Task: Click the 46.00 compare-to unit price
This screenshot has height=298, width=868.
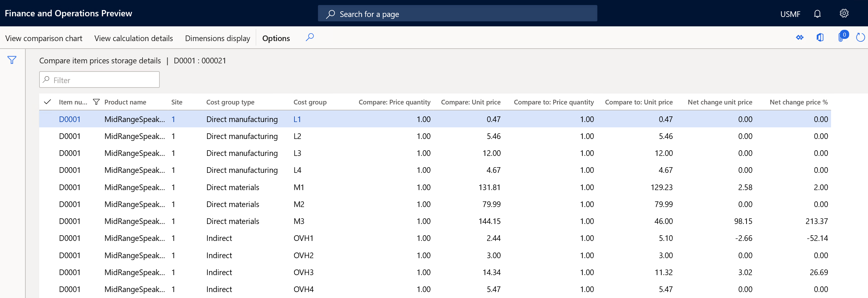Action: tap(663, 221)
